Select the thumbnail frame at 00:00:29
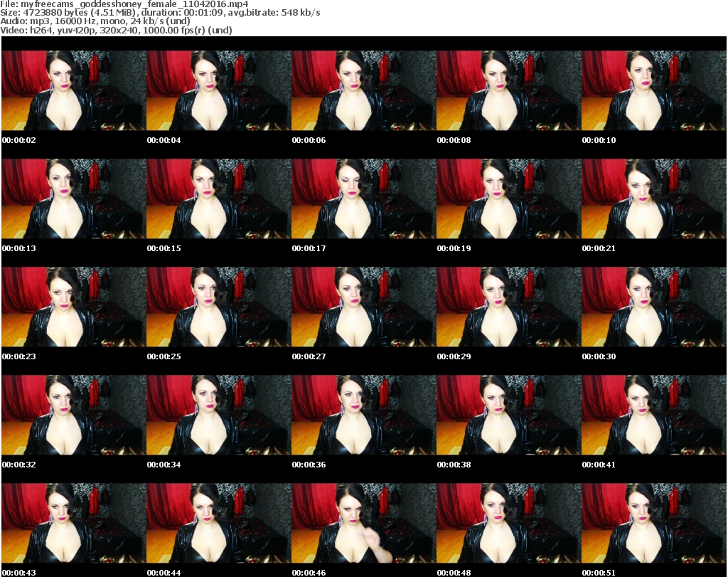 click(x=508, y=307)
